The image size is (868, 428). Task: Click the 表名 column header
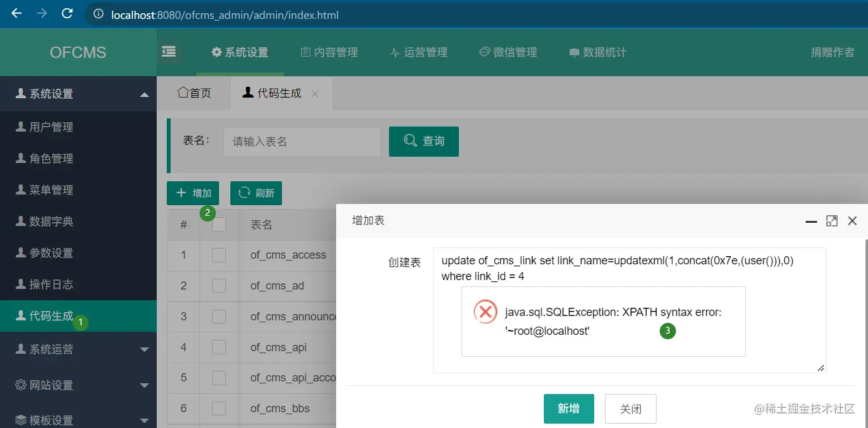pos(261,225)
